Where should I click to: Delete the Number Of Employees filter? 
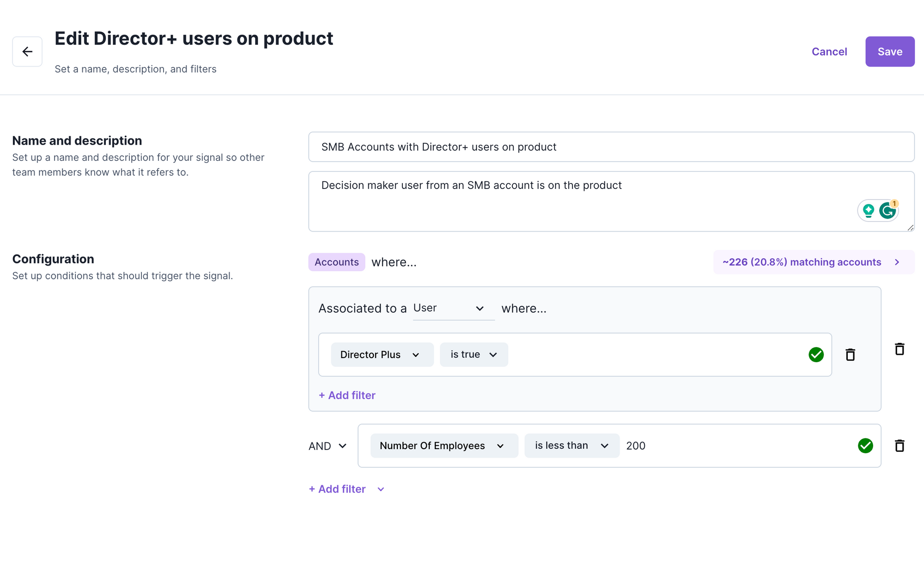(899, 446)
